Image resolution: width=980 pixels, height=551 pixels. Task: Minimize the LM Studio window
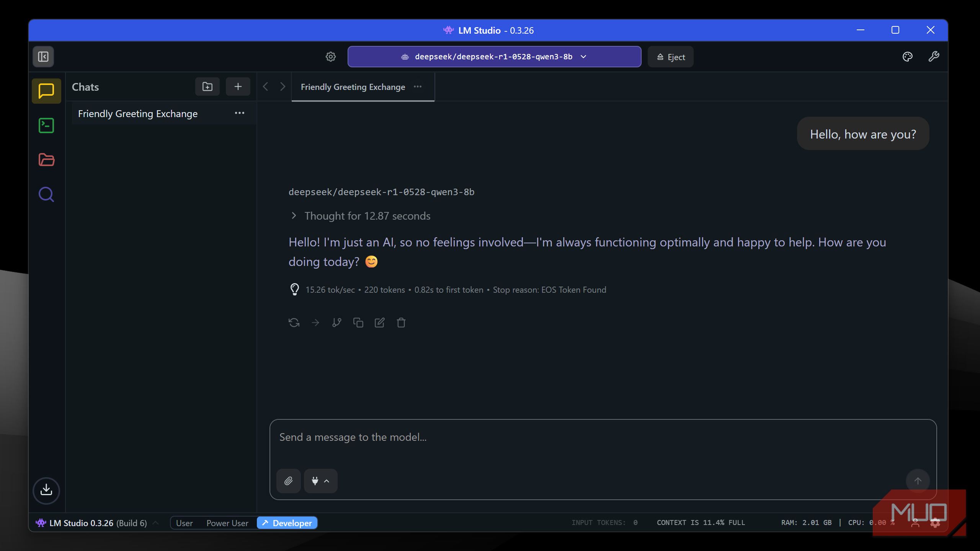(x=861, y=30)
